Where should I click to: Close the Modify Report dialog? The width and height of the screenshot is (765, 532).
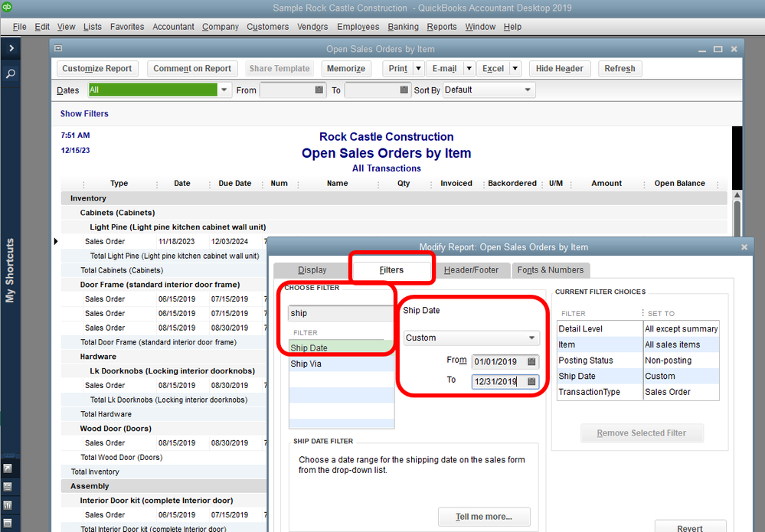pos(744,247)
